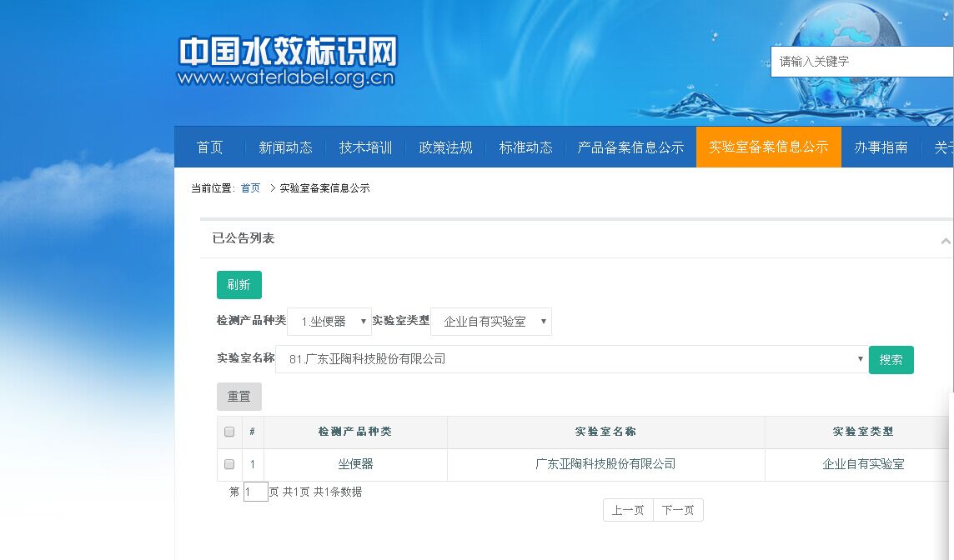Open 技术培训 navigation item
The image size is (954, 560).
(365, 147)
